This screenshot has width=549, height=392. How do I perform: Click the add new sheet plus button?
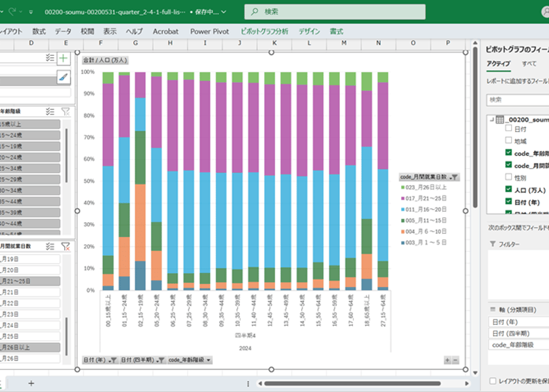(31, 384)
